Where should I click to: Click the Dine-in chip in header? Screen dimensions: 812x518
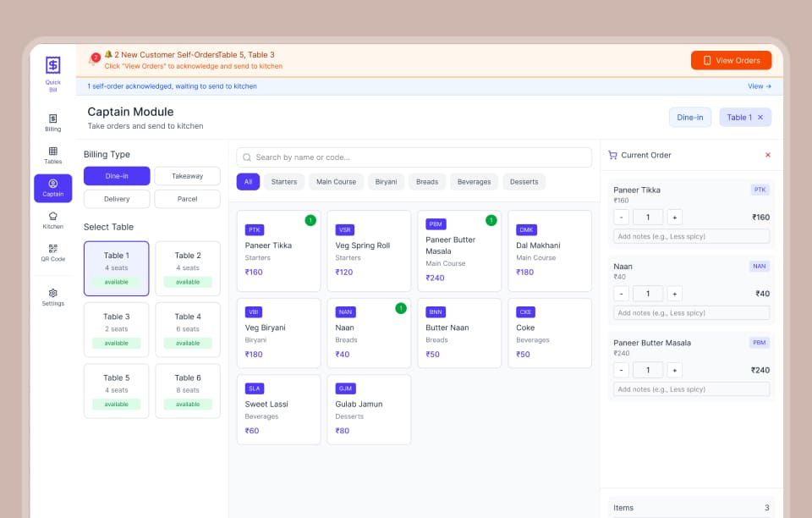(690, 118)
